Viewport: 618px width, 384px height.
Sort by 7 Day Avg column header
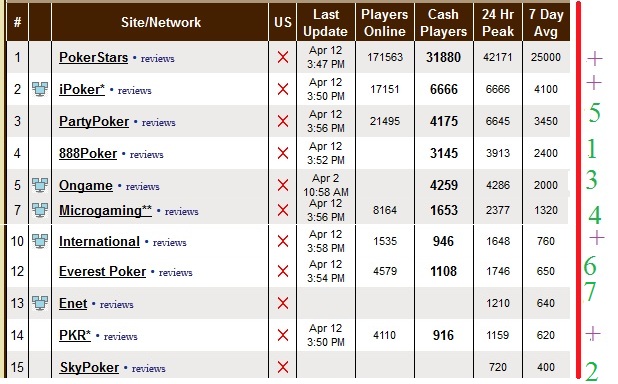click(546, 22)
